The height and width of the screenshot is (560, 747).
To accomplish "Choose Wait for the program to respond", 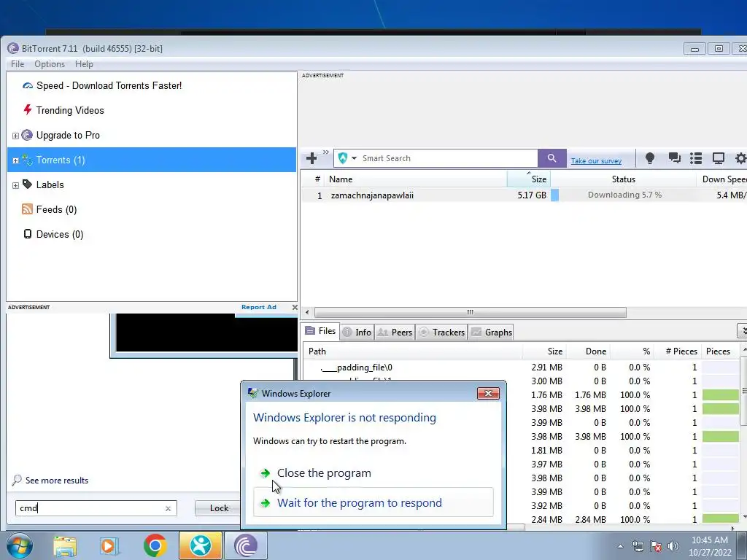I will tap(373, 502).
